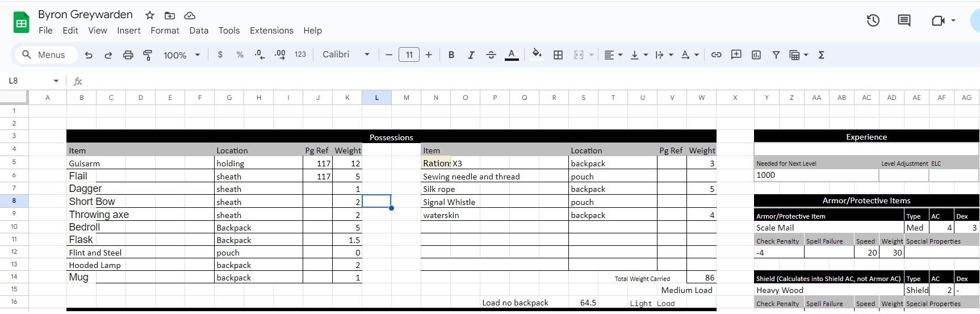This screenshot has height=314, width=980.
Task: Open version history clock icon
Action: point(873,21)
